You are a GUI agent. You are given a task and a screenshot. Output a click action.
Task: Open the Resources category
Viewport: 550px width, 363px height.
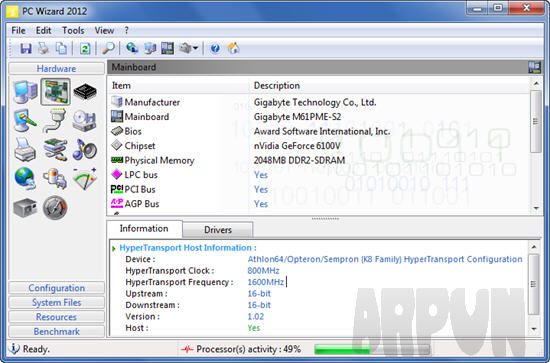(x=56, y=317)
